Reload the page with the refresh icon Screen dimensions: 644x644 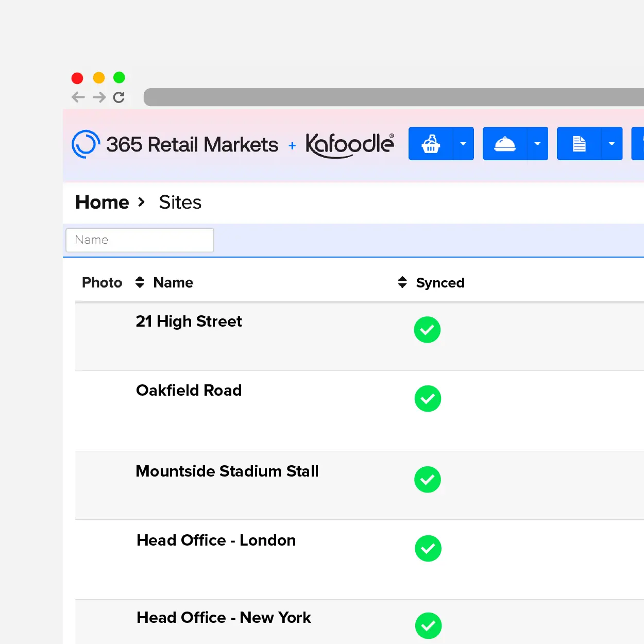119,97
